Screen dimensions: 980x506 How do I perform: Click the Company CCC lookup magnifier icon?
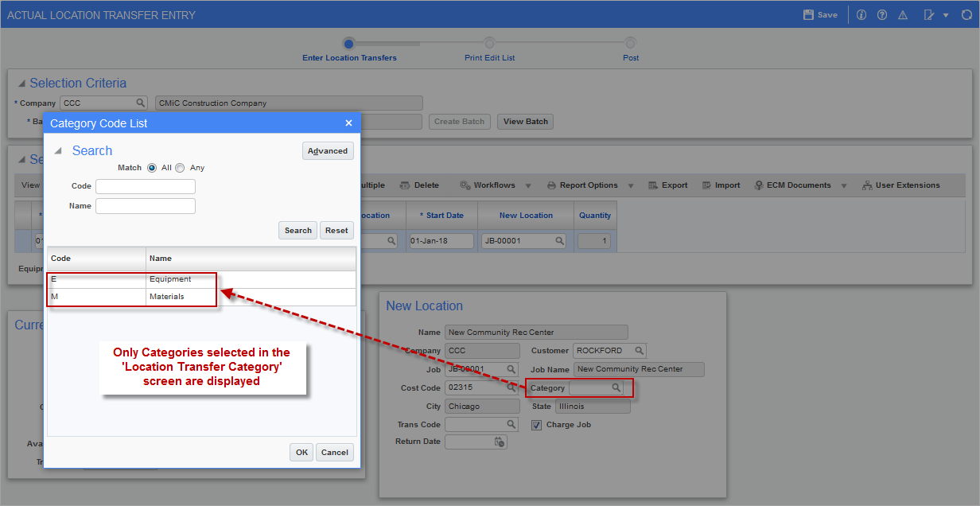click(x=141, y=103)
